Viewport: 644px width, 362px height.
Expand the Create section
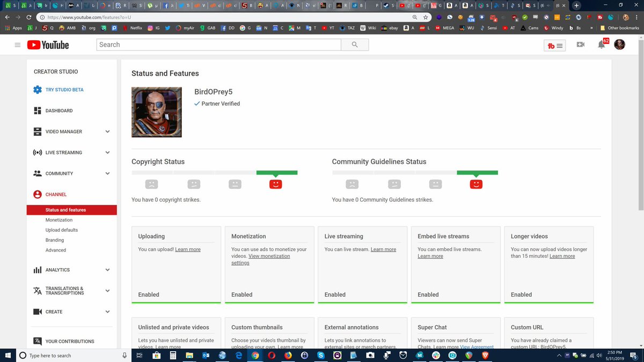107,312
